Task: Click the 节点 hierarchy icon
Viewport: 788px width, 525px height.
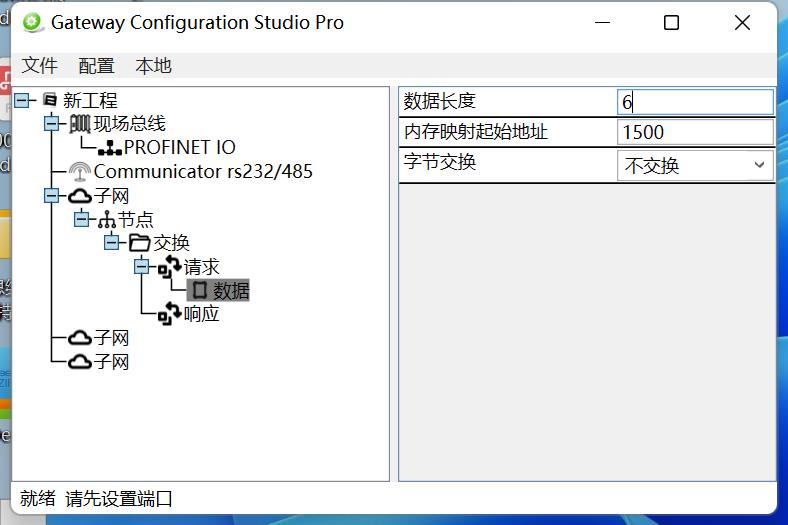Action: click(x=107, y=220)
